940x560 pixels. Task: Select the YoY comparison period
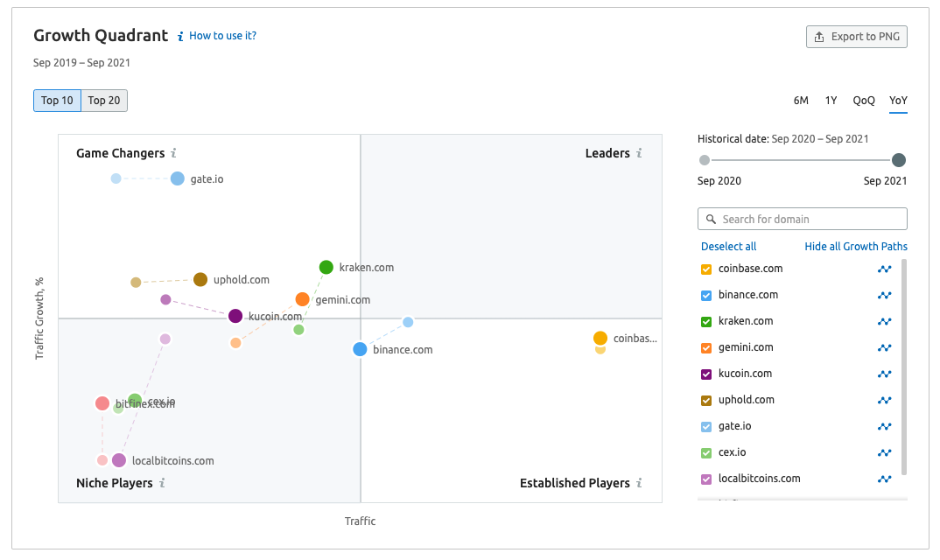point(898,101)
